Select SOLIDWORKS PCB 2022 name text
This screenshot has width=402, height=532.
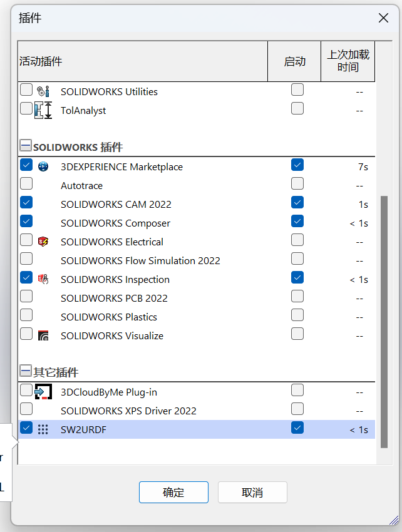(x=114, y=298)
